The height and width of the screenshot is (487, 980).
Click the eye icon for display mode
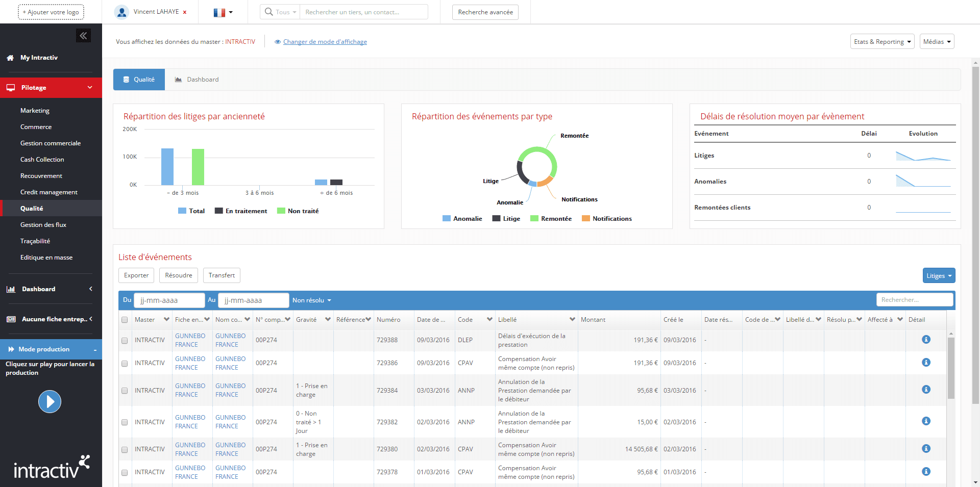278,42
